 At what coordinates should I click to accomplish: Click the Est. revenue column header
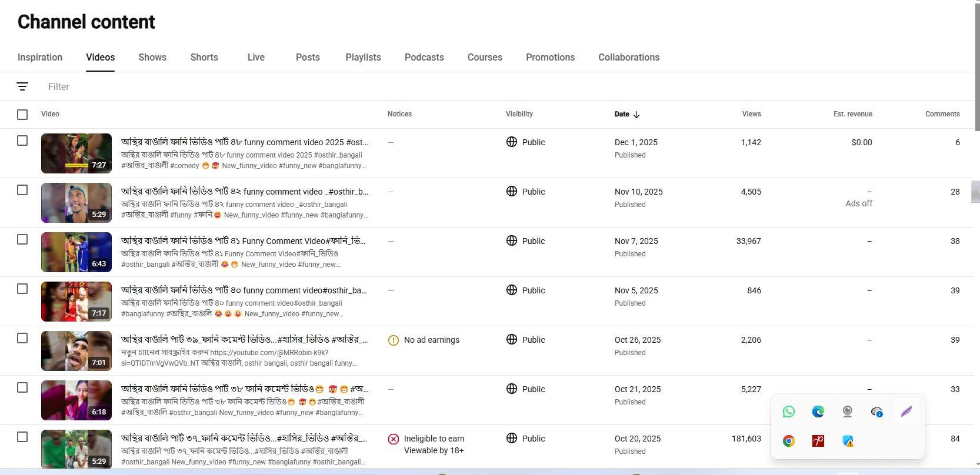852,114
